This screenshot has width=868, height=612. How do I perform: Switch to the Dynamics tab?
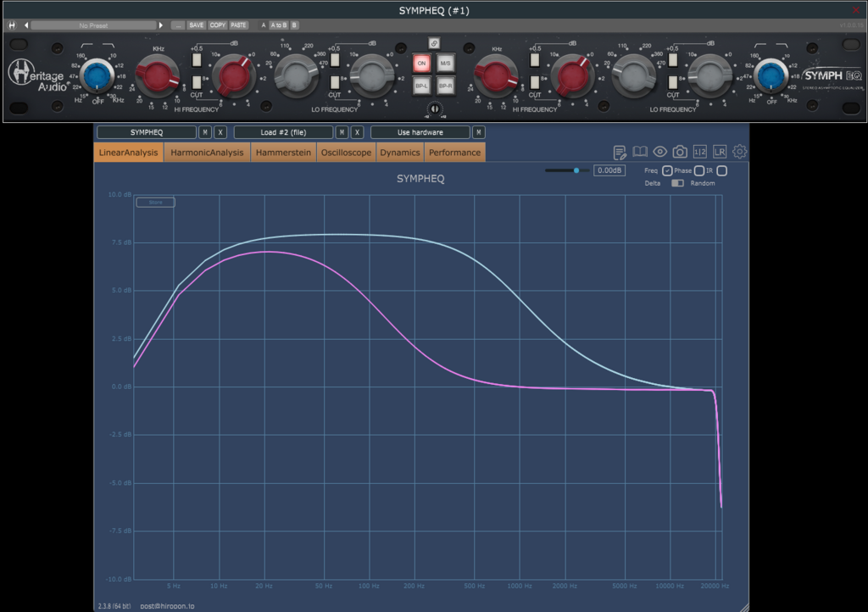[x=400, y=153]
